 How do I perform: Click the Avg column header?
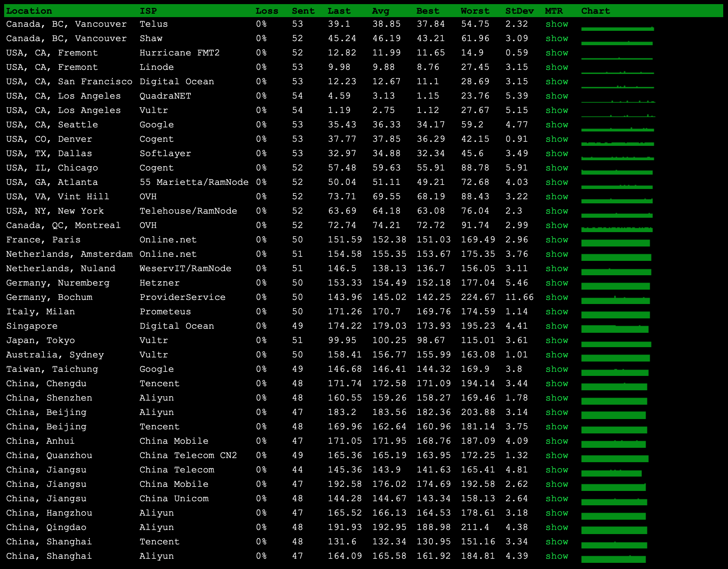pyautogui.click(x=380, y=11)
